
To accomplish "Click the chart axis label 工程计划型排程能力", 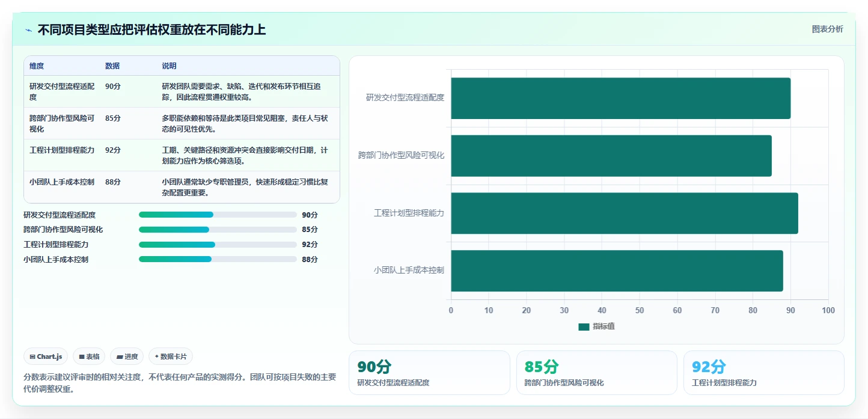I will pos(409,213).
